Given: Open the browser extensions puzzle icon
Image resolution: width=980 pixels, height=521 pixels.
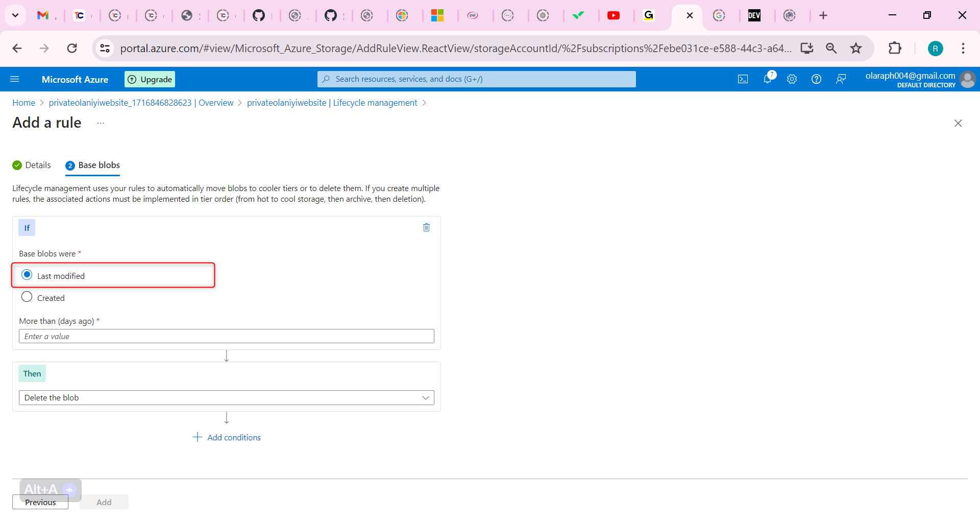Looking at the screenshot, I should [x=895, y=49].
